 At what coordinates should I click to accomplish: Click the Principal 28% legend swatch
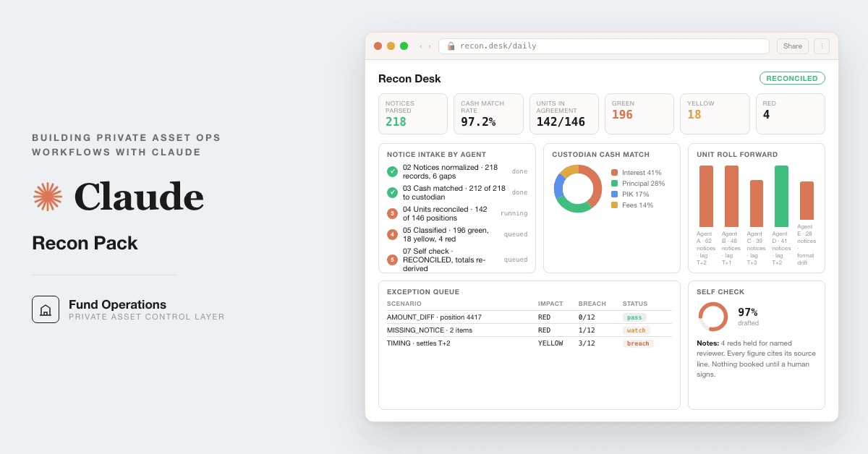coord(614,184)
